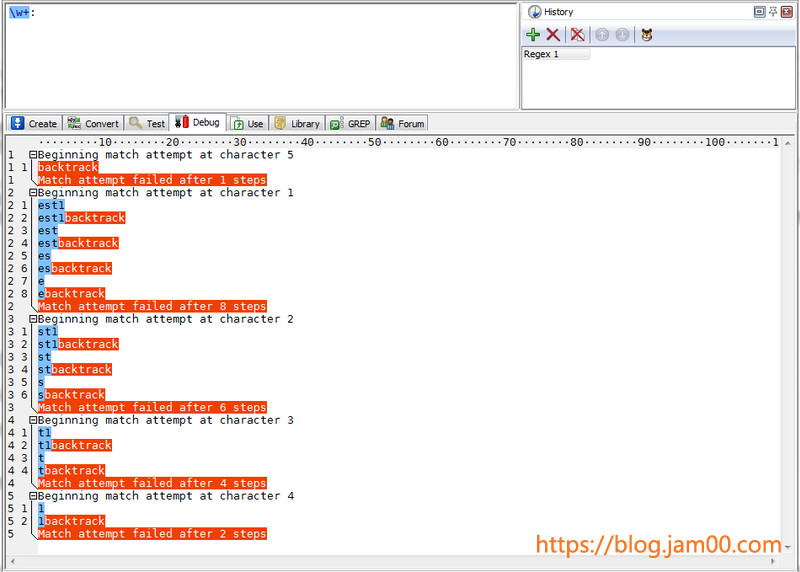This screenshot has height=572, width=800.
Task: Collapse match attempt at character 1
Action: [33, 193]
